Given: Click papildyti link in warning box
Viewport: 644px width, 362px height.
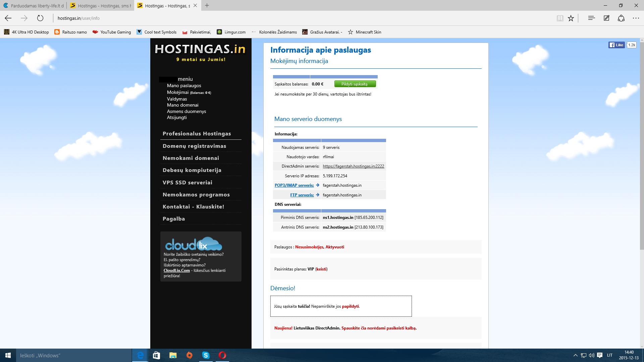Looking at the screenshot, I should point(350,306).
